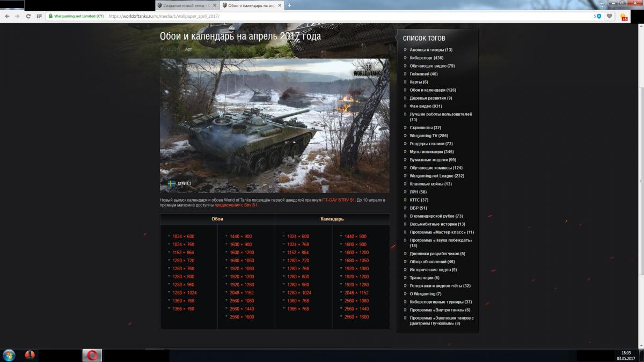Viewport: 644px width, 362px height.
Task: Download the 1024 × 768 calendar
Action: (x=298, y=245)
